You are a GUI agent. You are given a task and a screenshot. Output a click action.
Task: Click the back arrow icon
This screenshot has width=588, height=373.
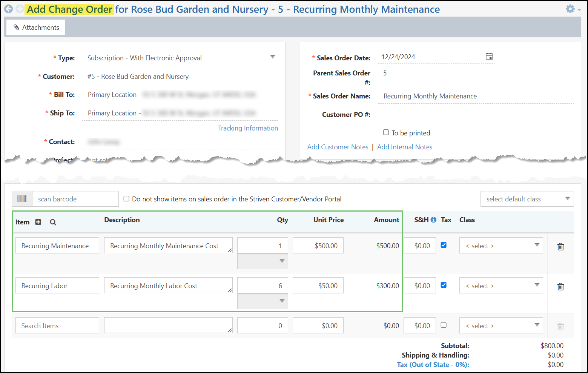(8, 9)
